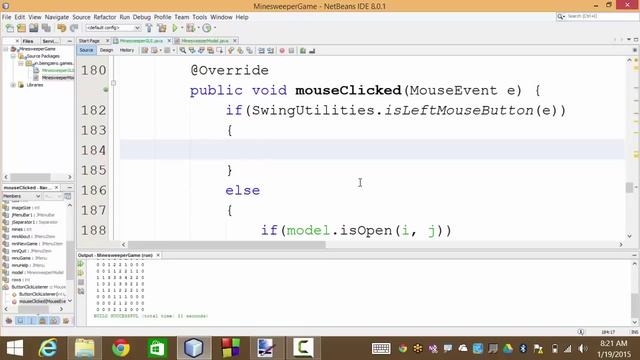Click the red Start Macro Recording icon
Screen dimensions: 640x360
click(282, 51)
